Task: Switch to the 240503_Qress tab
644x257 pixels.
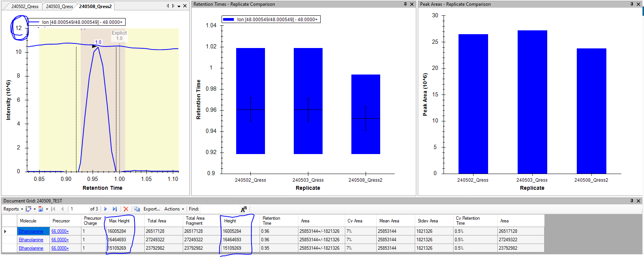Action: 59,7
